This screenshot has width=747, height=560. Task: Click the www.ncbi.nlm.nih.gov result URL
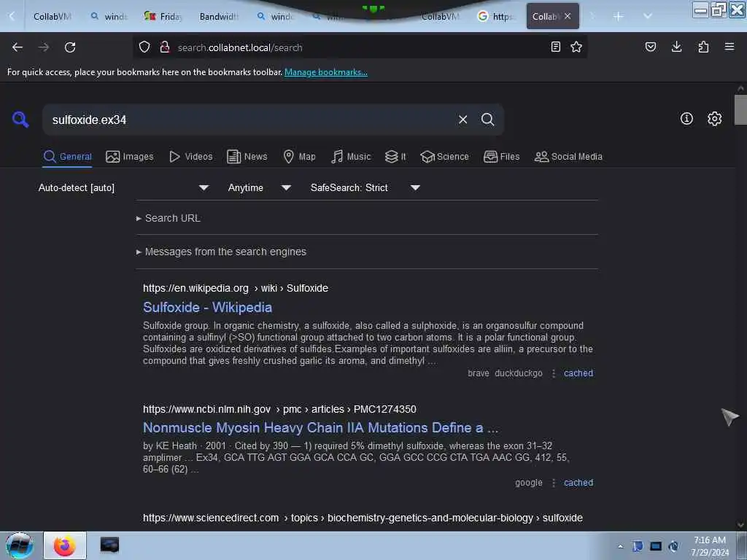279,409
